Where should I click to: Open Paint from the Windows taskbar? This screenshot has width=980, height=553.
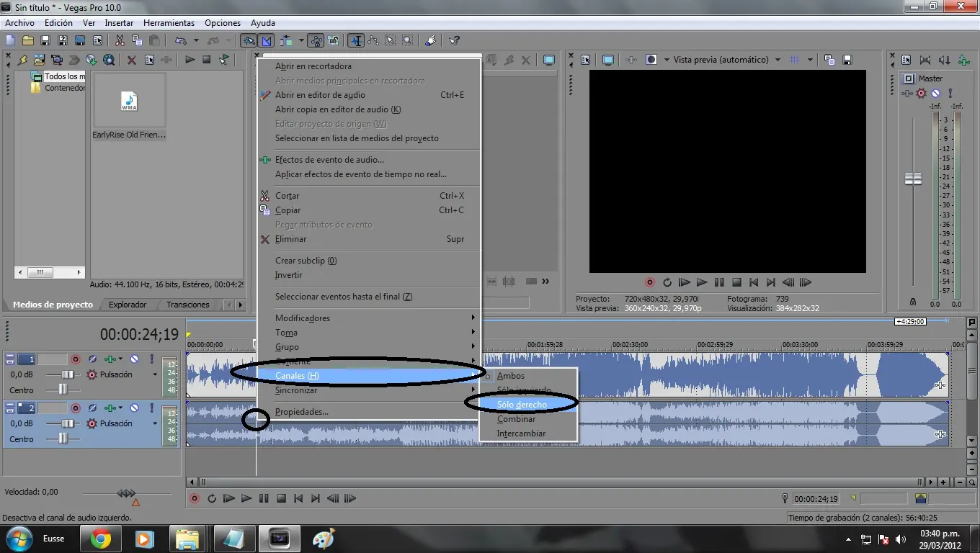point(324,538)
